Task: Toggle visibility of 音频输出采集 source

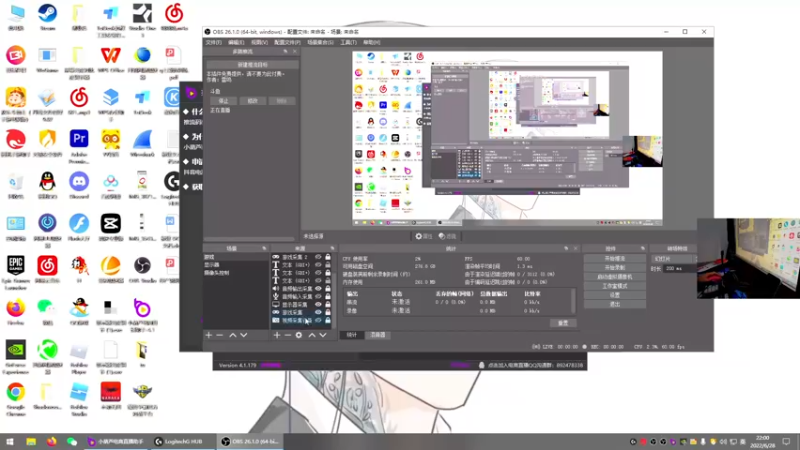Action: point(318,289)
